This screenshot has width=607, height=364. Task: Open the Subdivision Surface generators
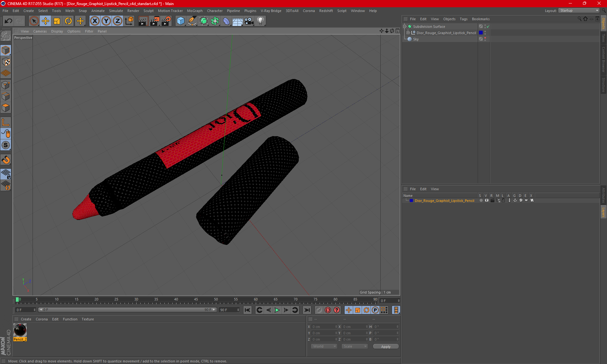(x=204, y=21)
